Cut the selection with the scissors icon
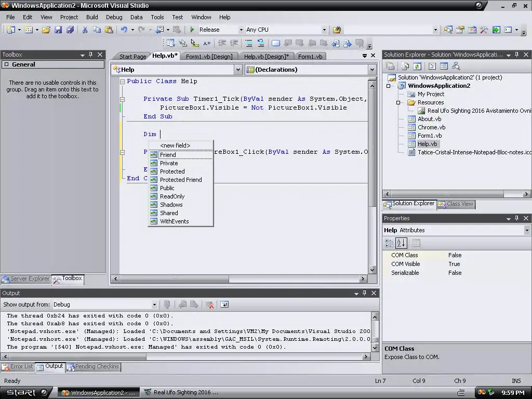This screenshot has height=399, width=532. tap(85, 30)
